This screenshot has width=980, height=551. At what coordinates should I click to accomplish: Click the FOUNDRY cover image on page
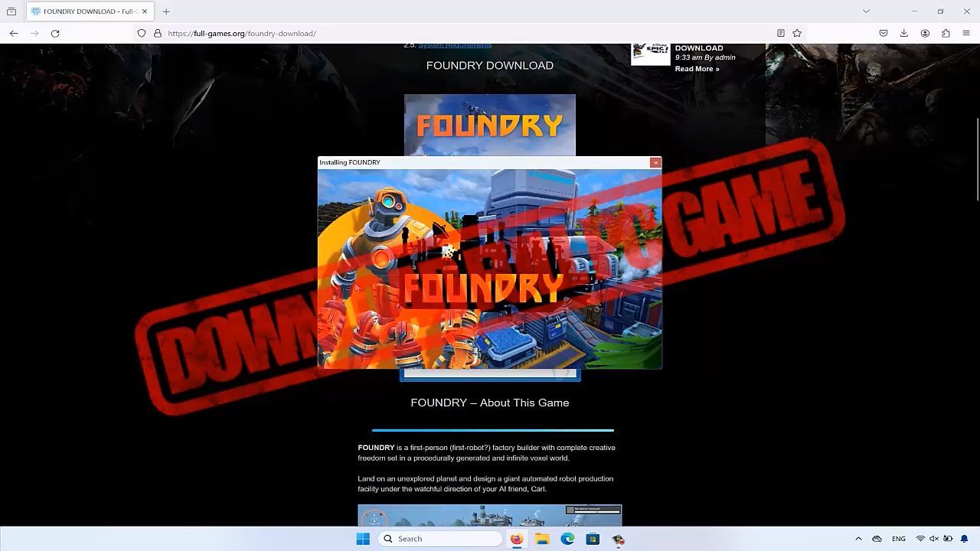(x=490, y=126)
